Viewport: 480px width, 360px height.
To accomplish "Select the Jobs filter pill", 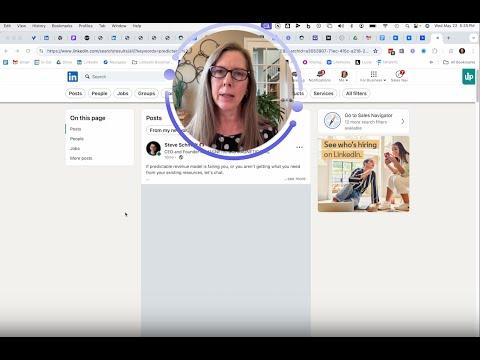I will (x=123, y=93).
